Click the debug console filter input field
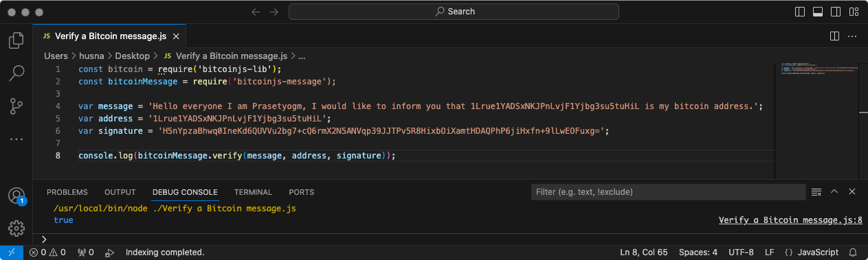 [x=667, y=192]
